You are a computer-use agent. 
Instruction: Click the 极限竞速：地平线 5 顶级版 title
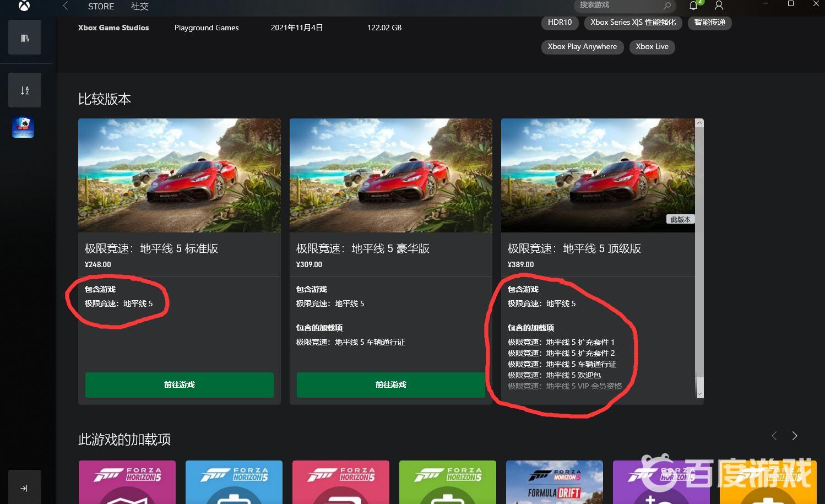tap(574, 249)
